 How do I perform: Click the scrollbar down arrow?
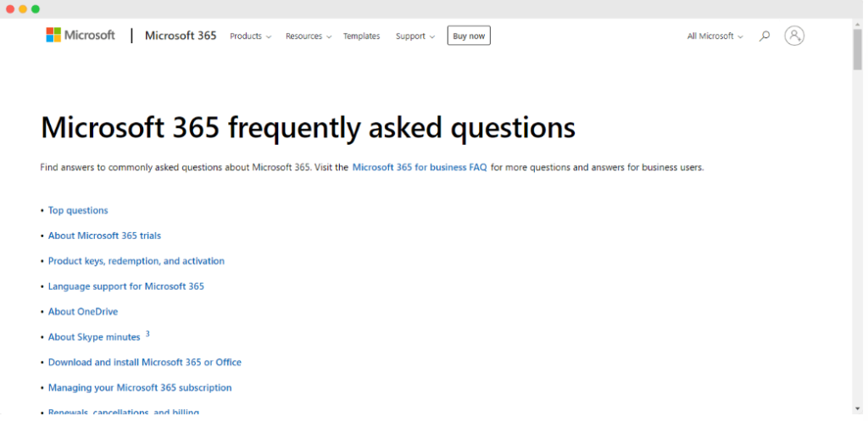[x=858, y=409]
